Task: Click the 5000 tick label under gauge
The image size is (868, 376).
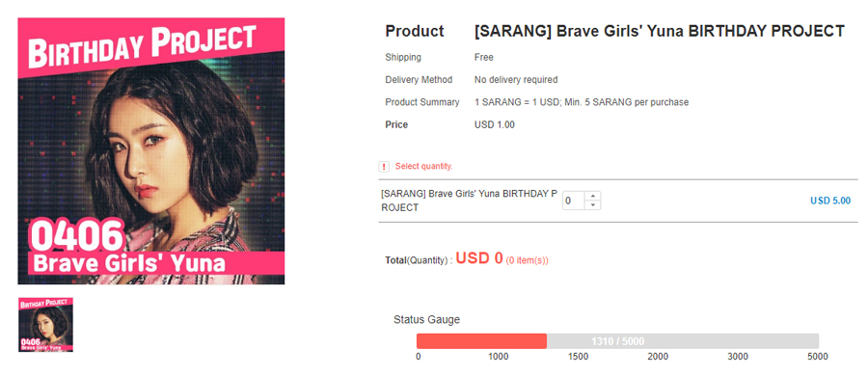Action: 818,357
